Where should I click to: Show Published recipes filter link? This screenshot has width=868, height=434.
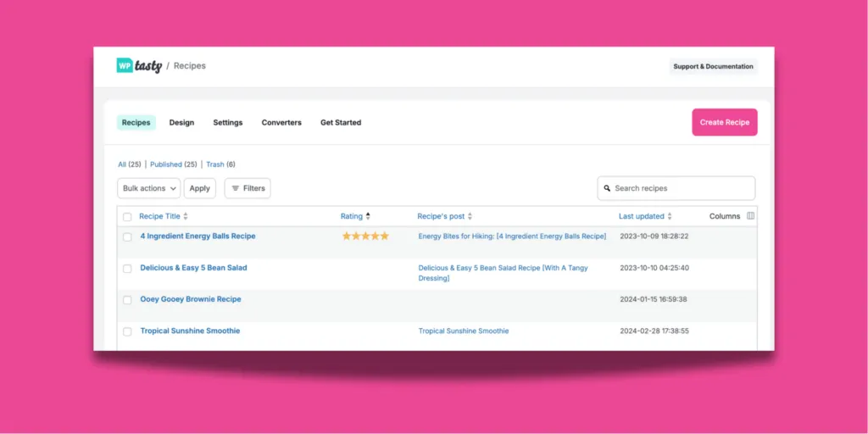166,164
